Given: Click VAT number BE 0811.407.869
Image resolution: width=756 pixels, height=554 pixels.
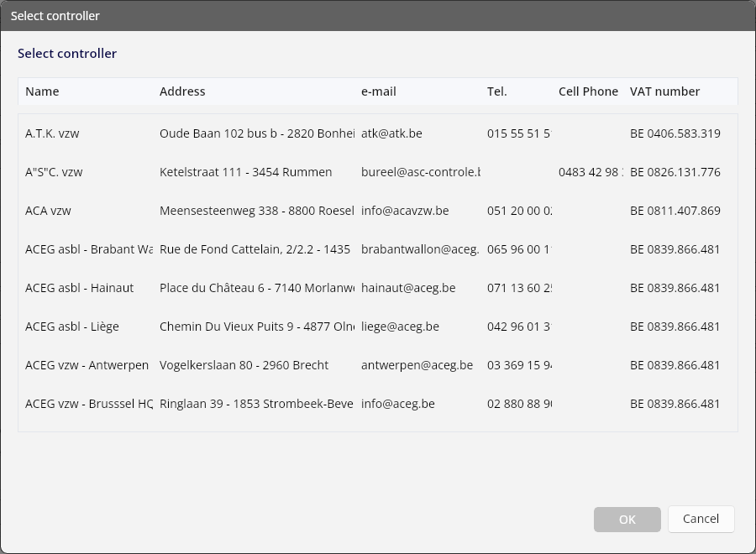Looking at the screenshot, I should point(675,211).
